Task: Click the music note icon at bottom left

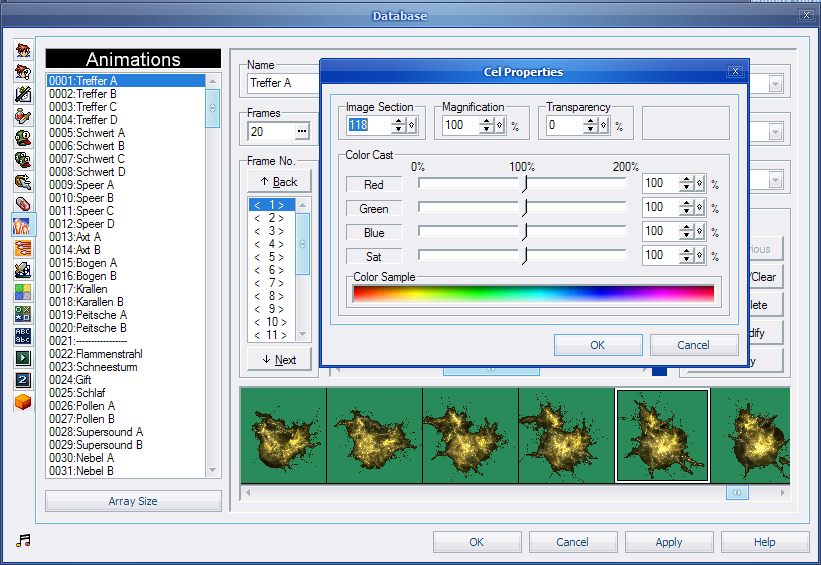Action: (x=24, y=541)
